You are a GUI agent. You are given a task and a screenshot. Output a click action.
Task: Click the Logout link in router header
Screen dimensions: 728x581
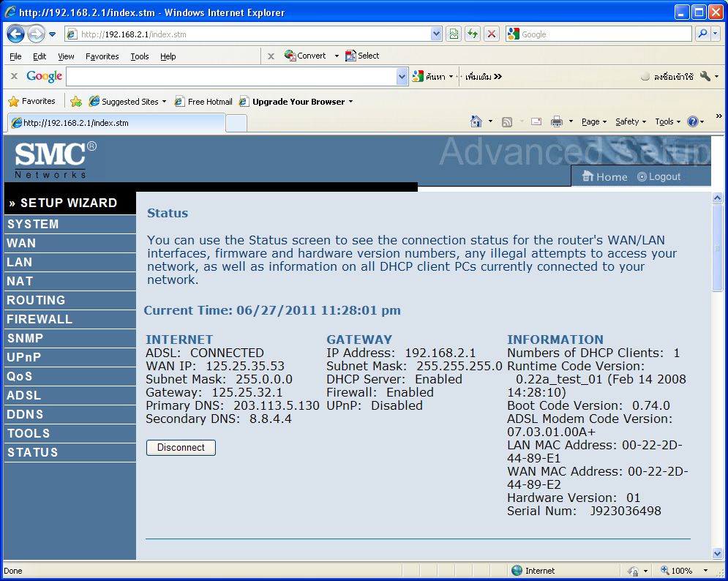(658, 176)
